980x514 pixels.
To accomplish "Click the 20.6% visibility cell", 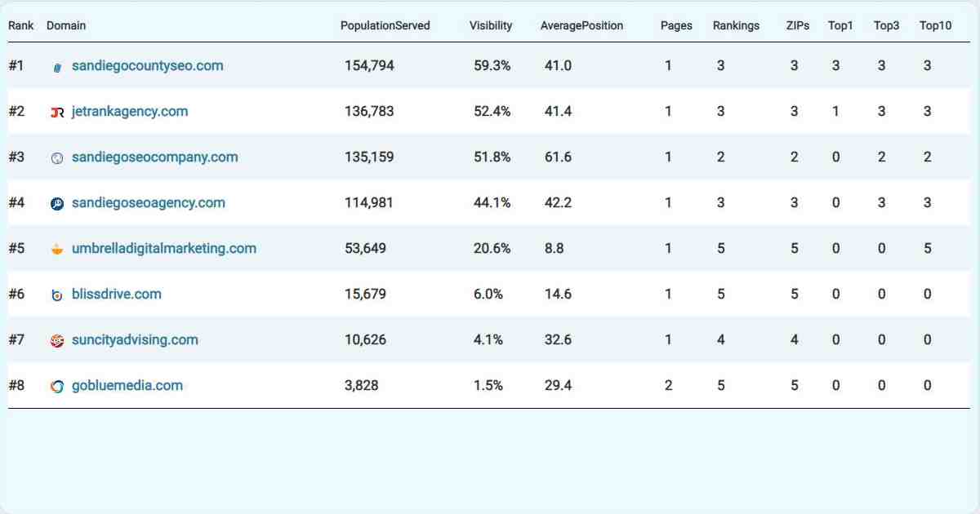I will (x=492, y=249).
